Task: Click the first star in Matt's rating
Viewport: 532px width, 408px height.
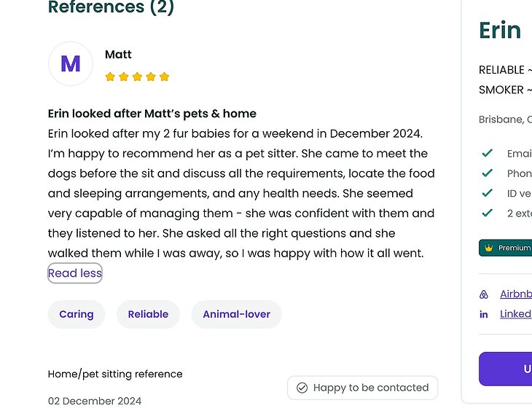Action: [x=110, y=76]
